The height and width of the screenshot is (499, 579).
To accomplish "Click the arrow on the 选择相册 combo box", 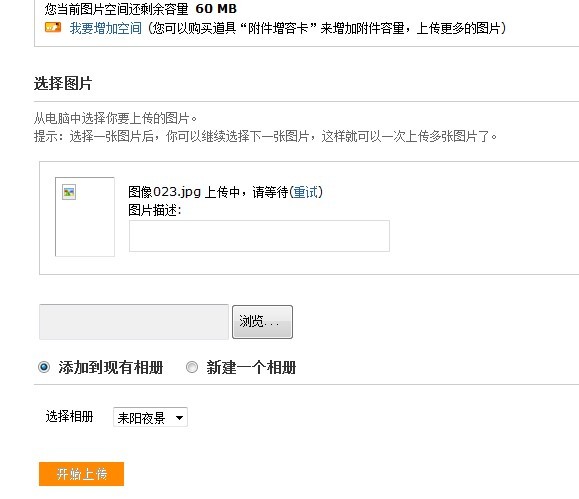I will [179, 418].
